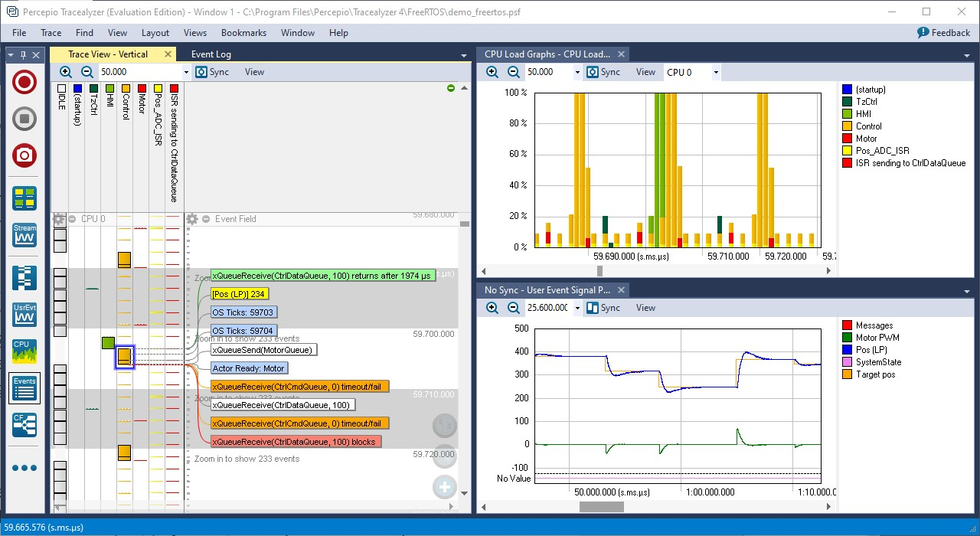Screen dimensions: 980x536
Task: Zoom out on the Trace View
Action: pos(87,72)
